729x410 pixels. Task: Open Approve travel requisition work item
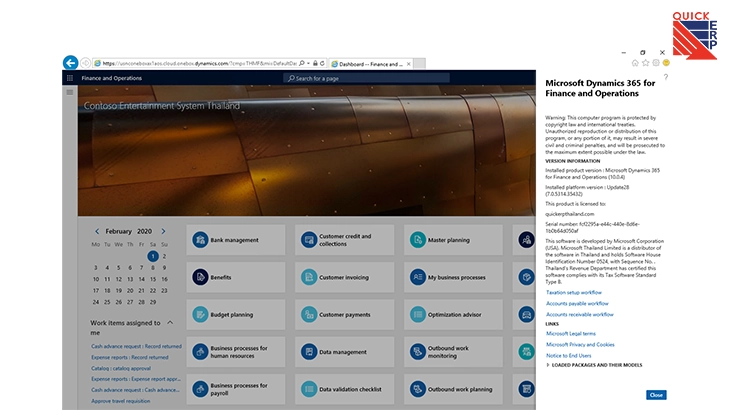(x=120, y=401)
